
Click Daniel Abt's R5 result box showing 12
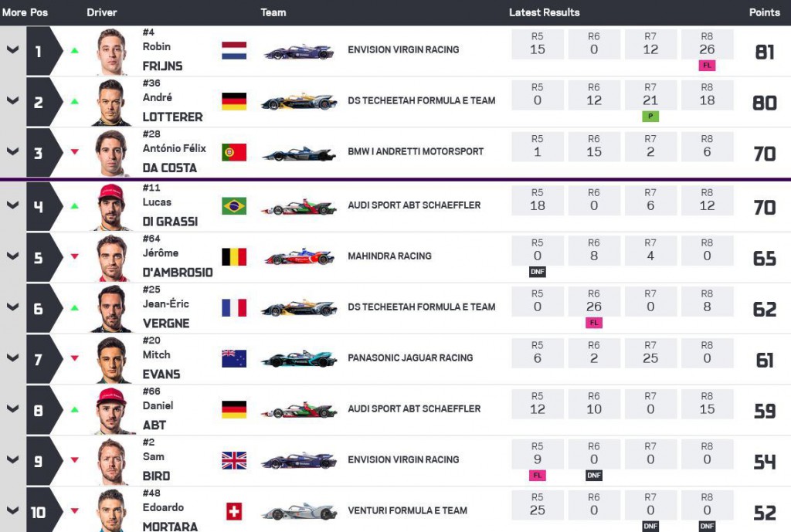(538, 403)
